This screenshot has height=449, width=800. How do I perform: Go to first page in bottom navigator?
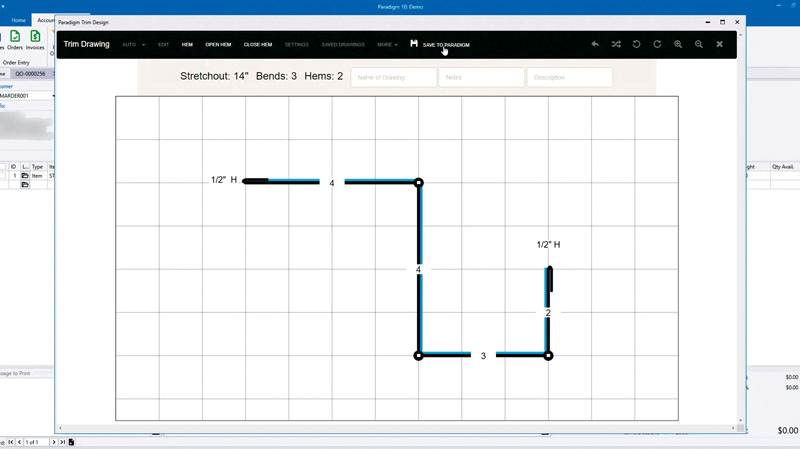point(11,442)
